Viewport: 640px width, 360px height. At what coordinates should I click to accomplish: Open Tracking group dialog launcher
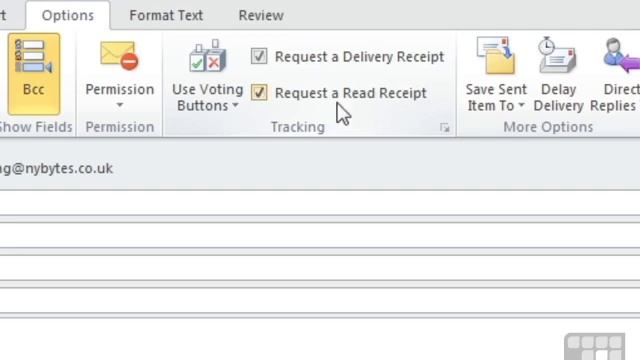point(444,128)
